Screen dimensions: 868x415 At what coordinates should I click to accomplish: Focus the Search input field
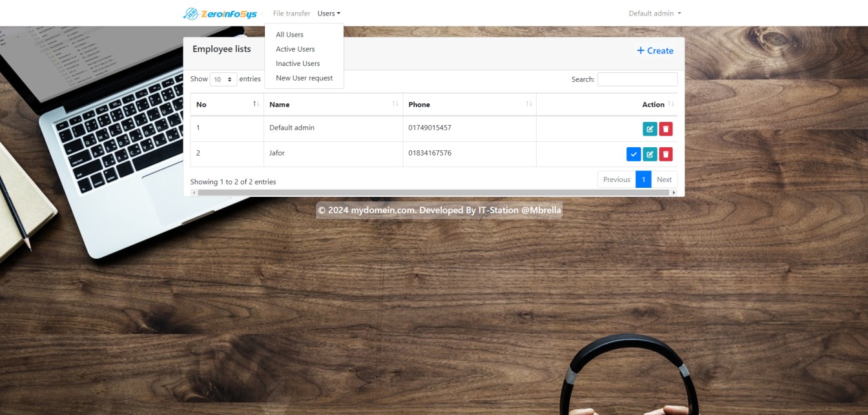point(637,79)
